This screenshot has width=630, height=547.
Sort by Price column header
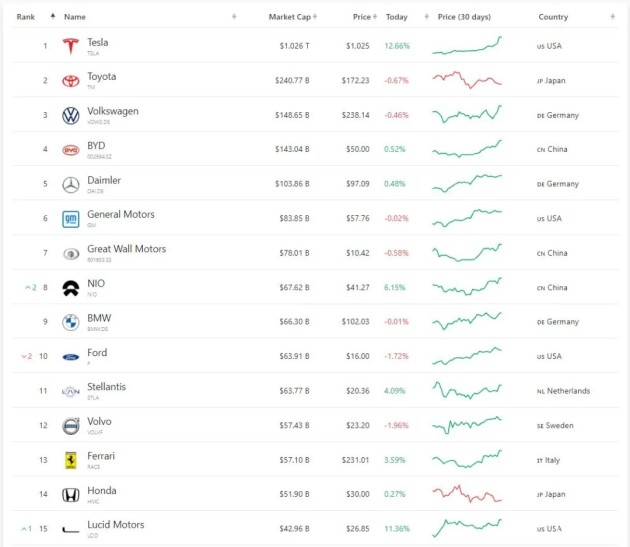pos(361,17)
